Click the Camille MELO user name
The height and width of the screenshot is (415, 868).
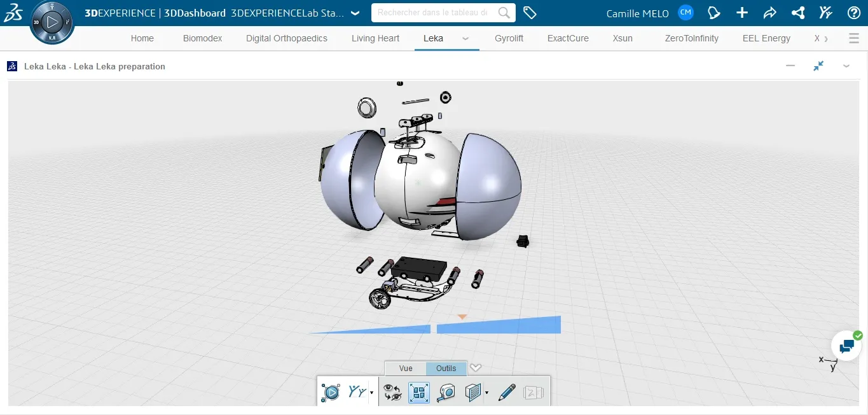click(x=637, y=13)
